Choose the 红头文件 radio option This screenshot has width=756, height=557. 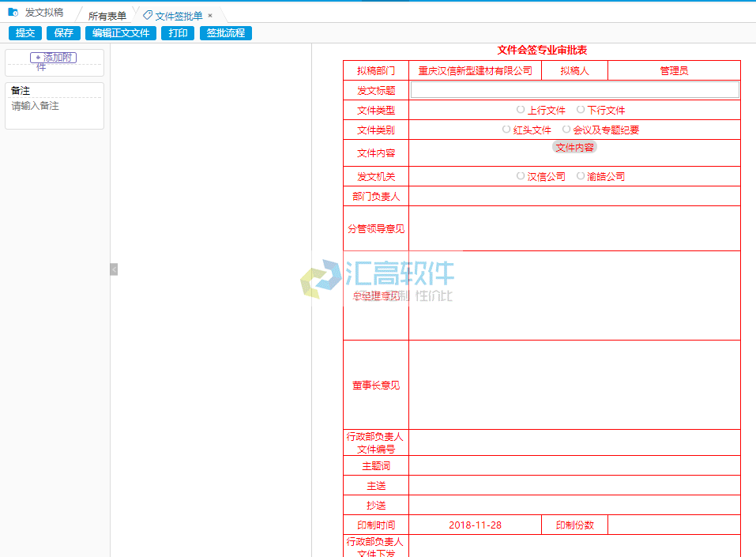tap(506, 130)
